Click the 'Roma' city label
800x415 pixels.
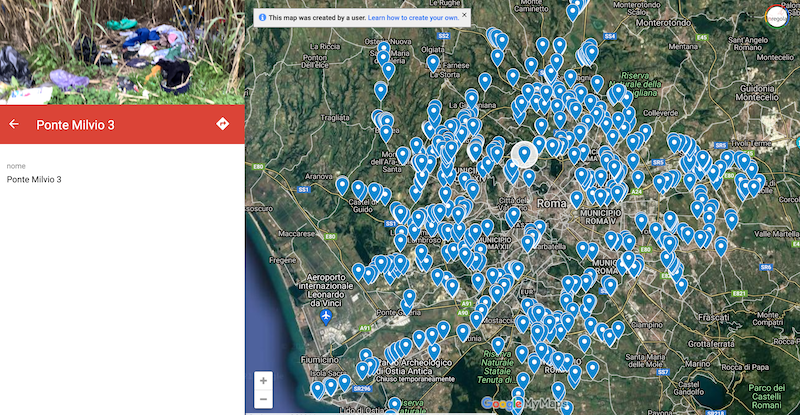552,203
